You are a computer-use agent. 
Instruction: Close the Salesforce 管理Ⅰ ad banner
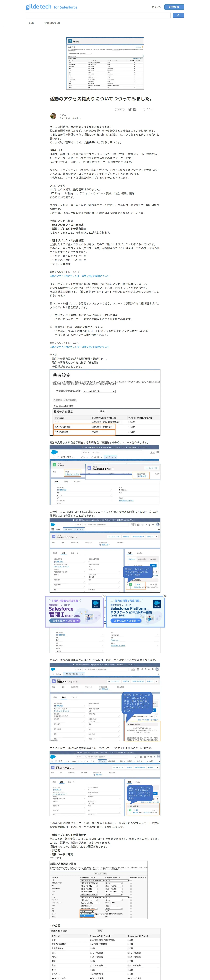click(x=103, y=596)
